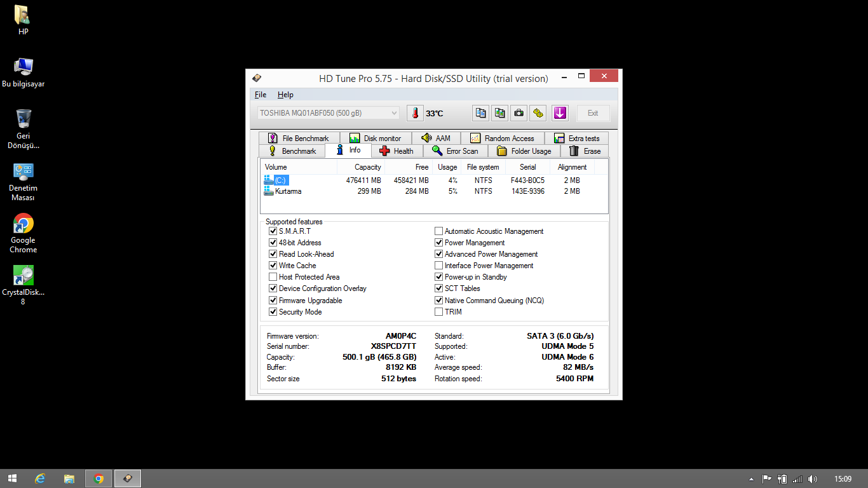Check the Host Protected Area checkbox

[x=273, y=277]
